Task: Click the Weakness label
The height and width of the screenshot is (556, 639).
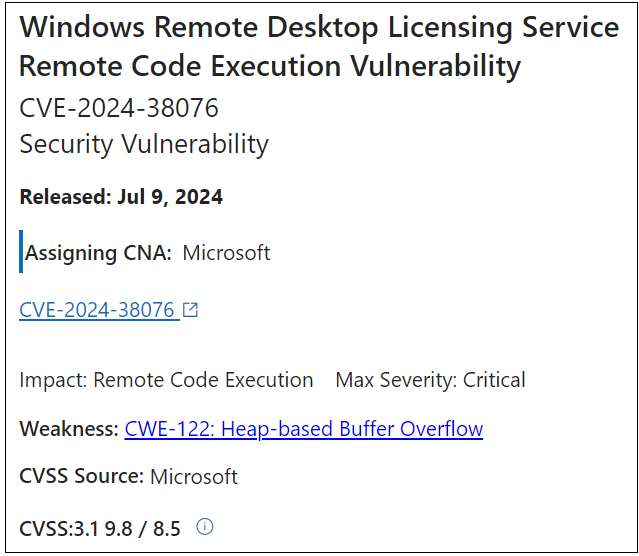Action: pyautogui.click(x=69, y=429)
